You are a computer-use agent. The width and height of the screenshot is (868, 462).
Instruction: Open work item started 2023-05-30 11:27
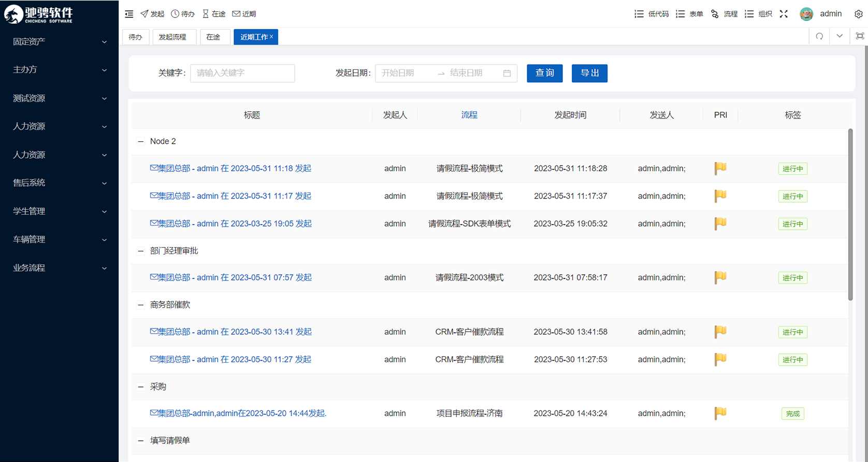click(x=230, y=359)
